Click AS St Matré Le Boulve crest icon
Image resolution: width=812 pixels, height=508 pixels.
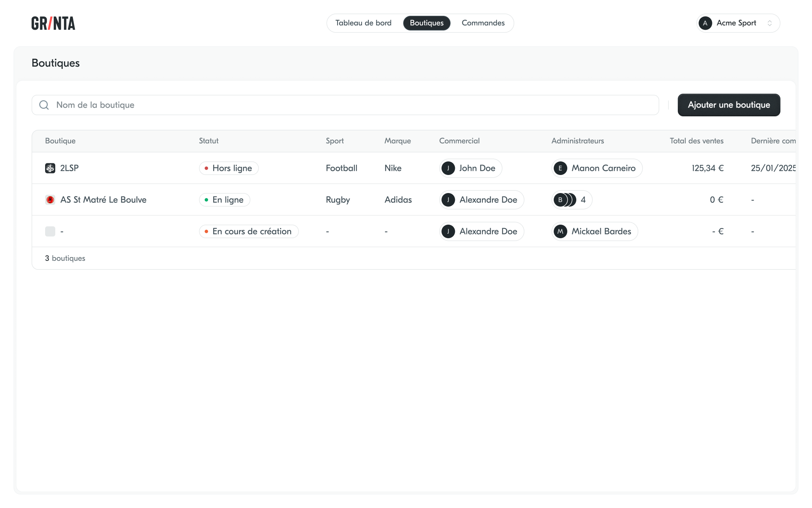tap(50, 200)
